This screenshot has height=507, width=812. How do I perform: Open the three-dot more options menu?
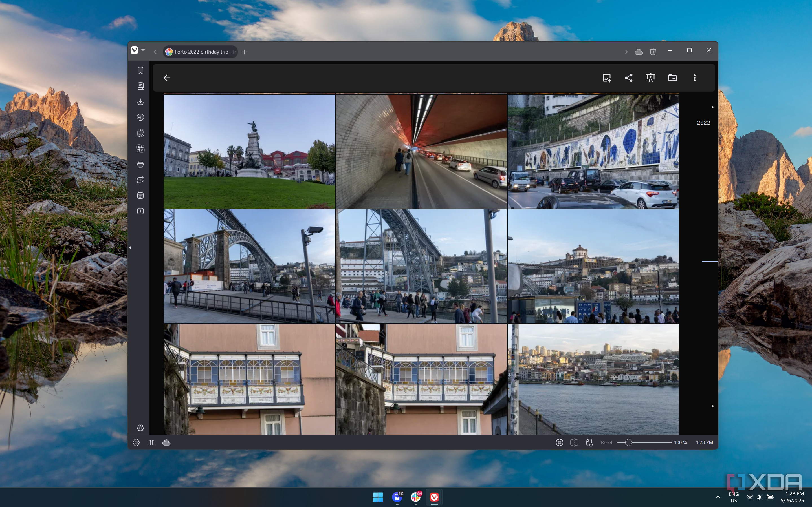pyautogui.click(x=695, y=78)
